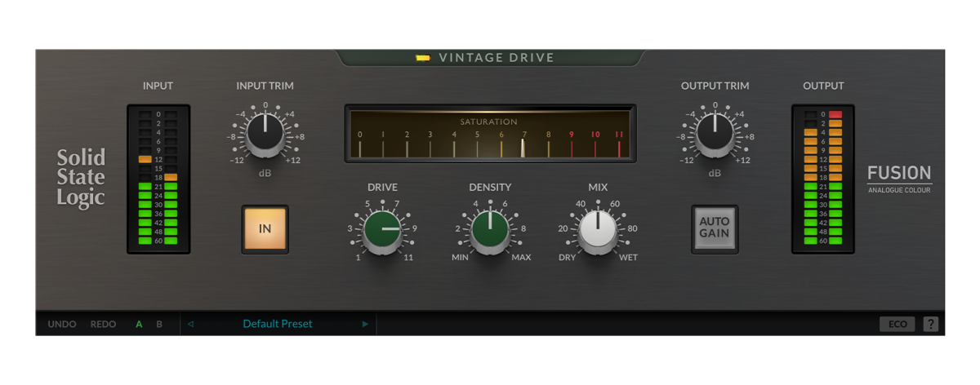Click the INPUT TRIM knob

tap(265, 135)
